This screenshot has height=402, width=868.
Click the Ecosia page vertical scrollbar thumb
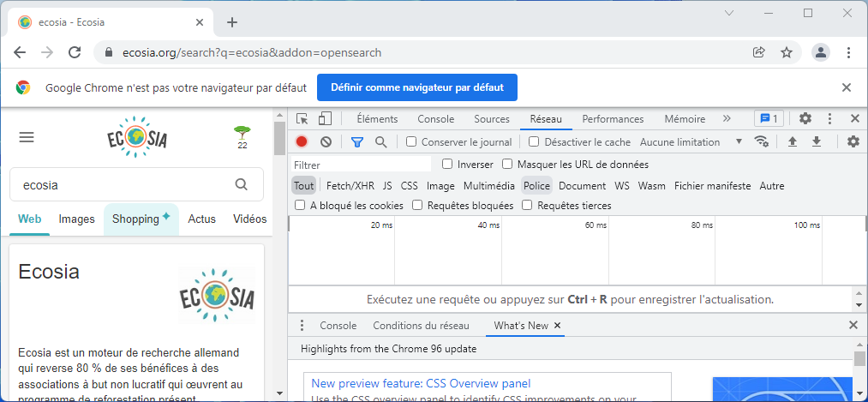279,139
